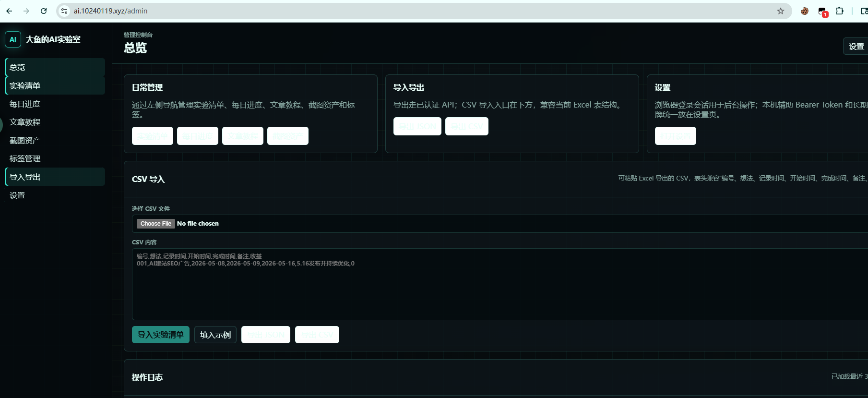Image resolution: width=868 pixels, height=398 pixels.
Task: Select 总览 in the sidebar
Action: pos(55,67)
